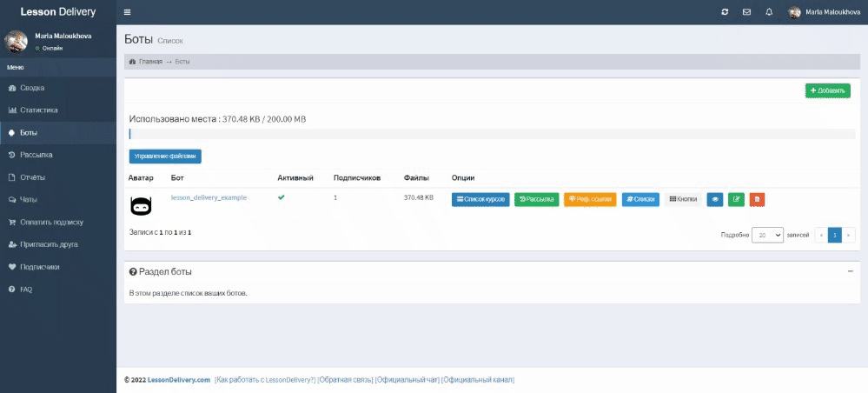Click the Список курсов button

480,200
